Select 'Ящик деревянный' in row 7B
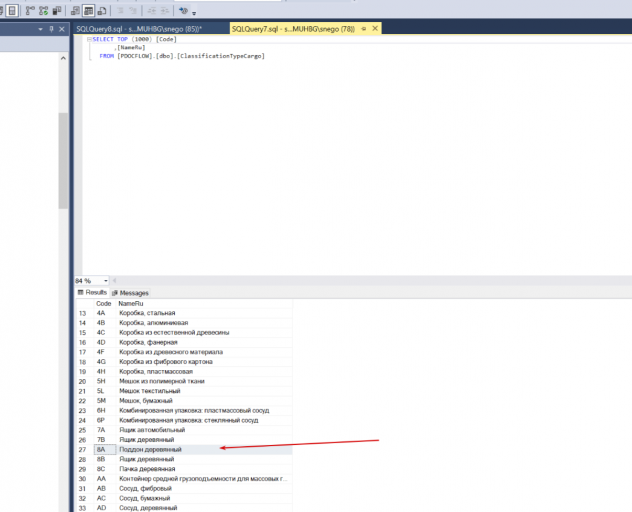632x512 pixels. coord(204,440)
